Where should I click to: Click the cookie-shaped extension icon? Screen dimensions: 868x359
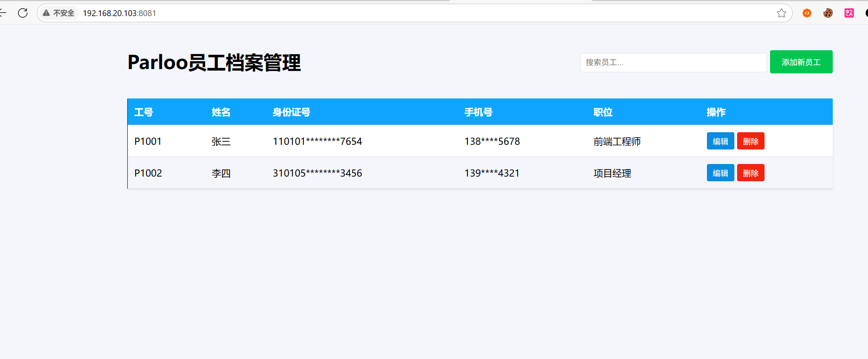tap(828, 13)
